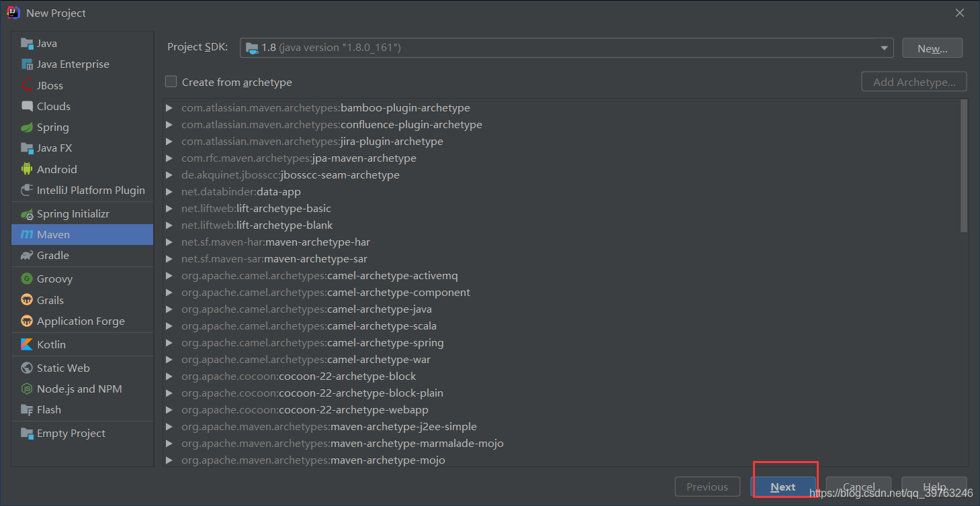Viewport: 980px width, 506px height.
Task: Click the Previous button
Action: (x=707, y=487)
